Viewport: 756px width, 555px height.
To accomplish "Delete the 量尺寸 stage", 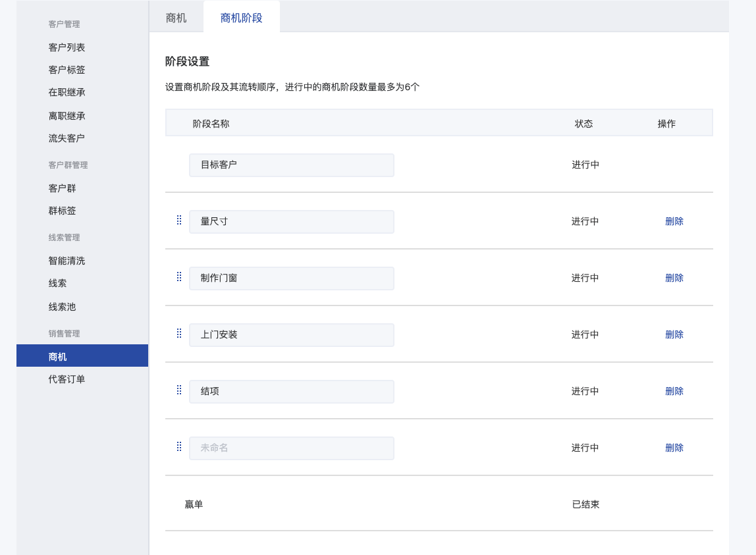I will pyautogui.click(x=674, y=221).
